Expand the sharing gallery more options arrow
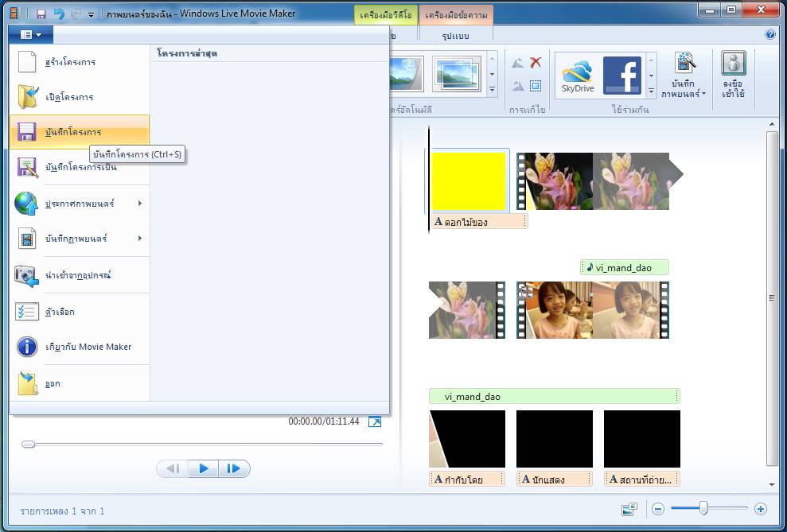 tap(651, 90)
